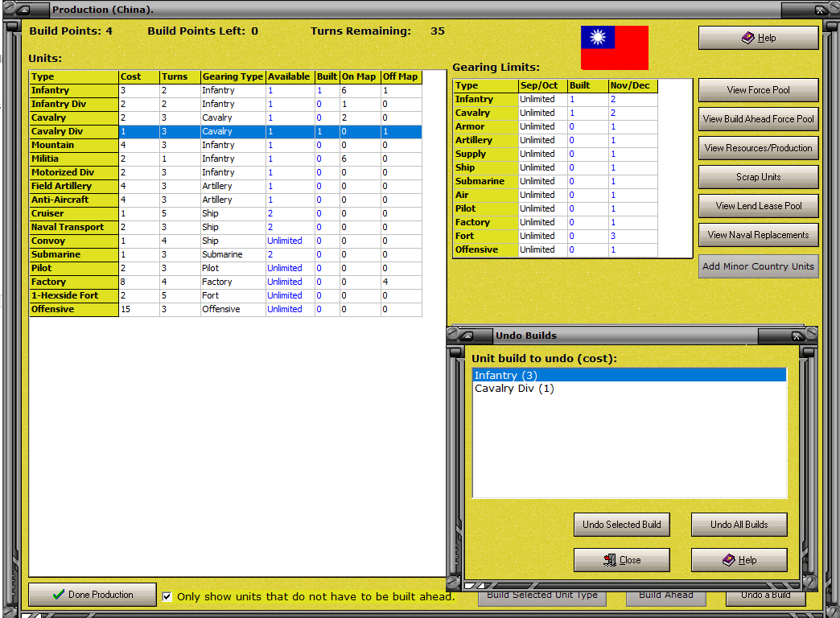Screen dimensions: 840x618
Task: Open View Lend Lease Pool
Action: [758, 206]
